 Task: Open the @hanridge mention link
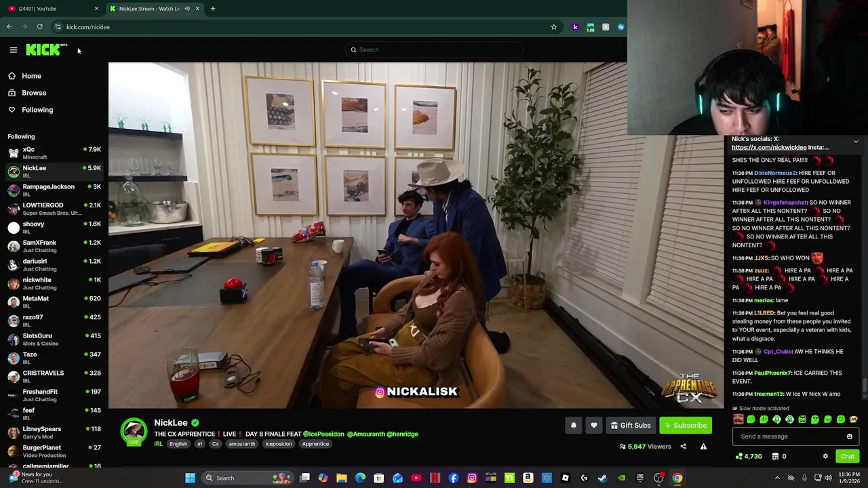click(x=402, y=434)
